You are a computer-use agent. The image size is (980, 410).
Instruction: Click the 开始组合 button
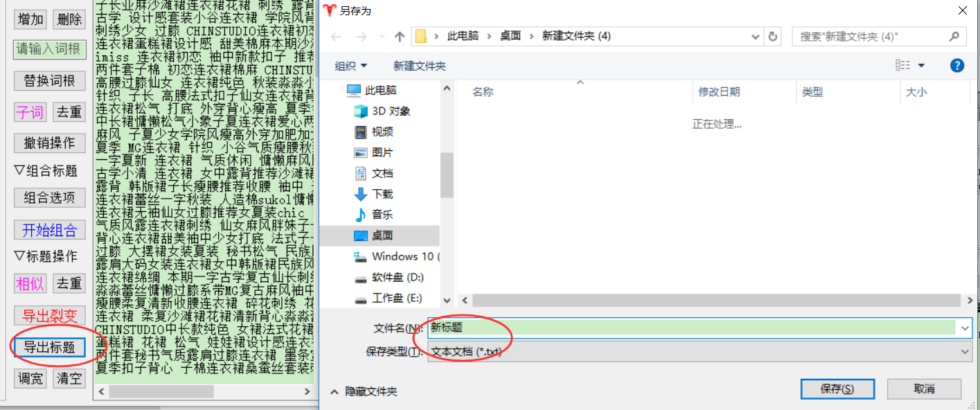[x=49, y=230]
